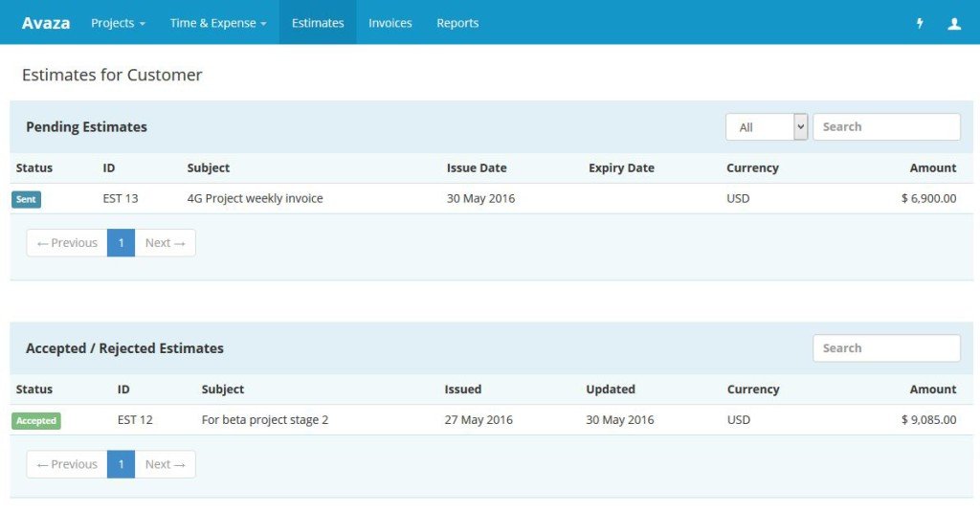Click the Estimates for Customer page title
This screenshot has height=512, width=980.
click(x=112, y=75)
